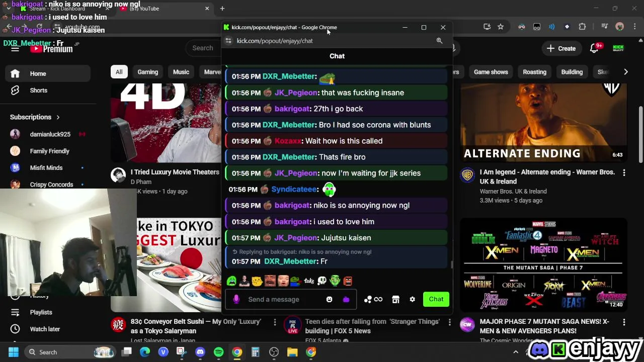
Task: Pick the angry red face emote
Action: point(348,281)
